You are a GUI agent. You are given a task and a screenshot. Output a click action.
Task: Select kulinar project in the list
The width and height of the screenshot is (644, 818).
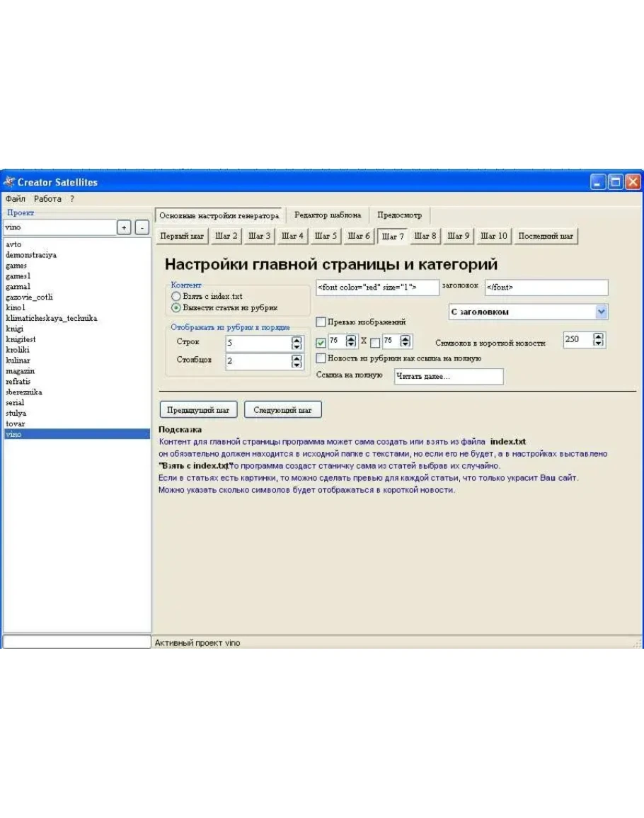point(18,360)
